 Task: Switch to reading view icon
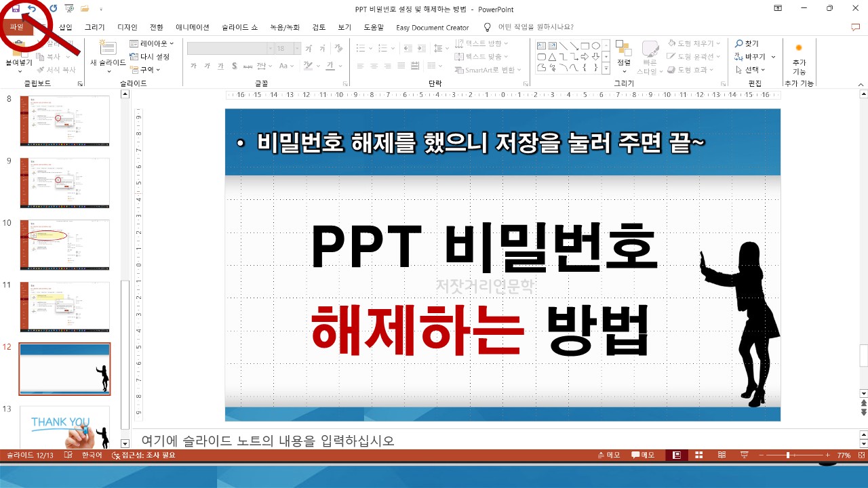coord(722,455)
